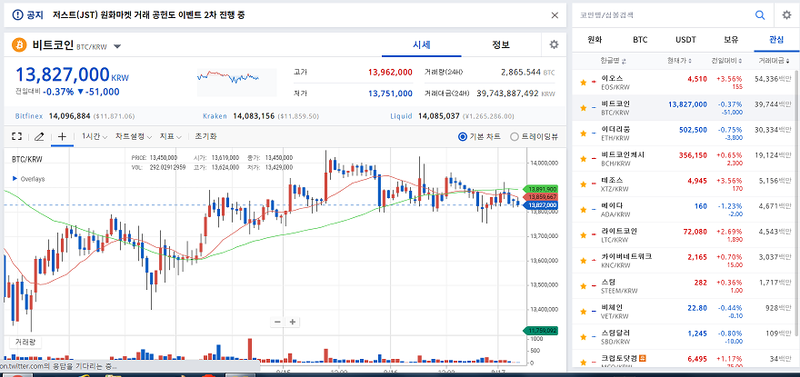
Task: Unfavorite 카이버네트워크 via its star
Action: coord(584,261)
